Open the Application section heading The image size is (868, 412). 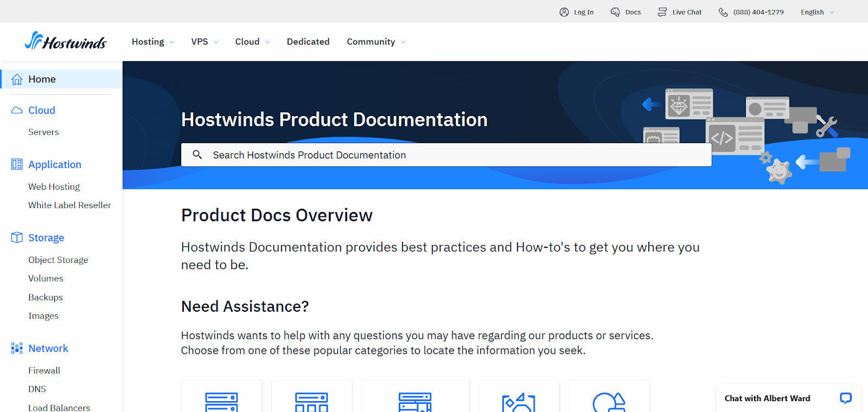point(55,164)
